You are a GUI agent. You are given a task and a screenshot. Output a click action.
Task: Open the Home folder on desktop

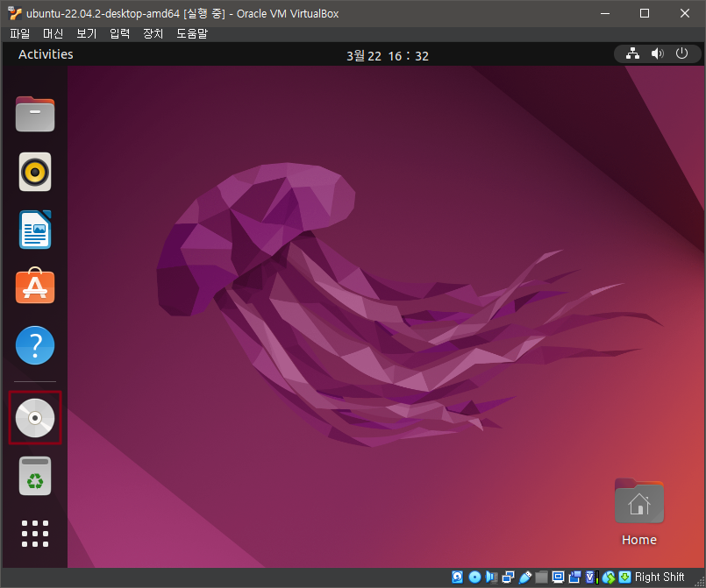(x=639, y=512)
